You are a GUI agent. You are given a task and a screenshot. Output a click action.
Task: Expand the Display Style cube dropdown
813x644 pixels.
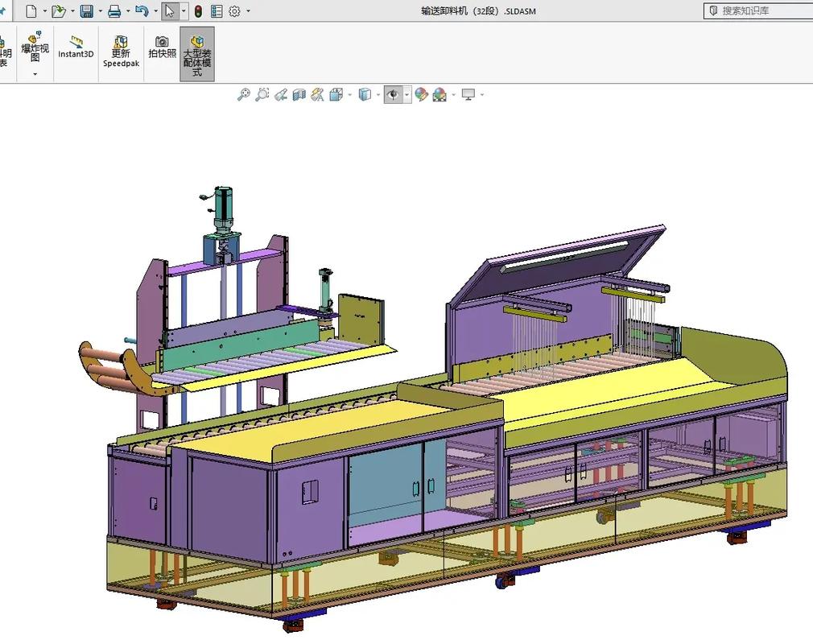pos(379,95)
